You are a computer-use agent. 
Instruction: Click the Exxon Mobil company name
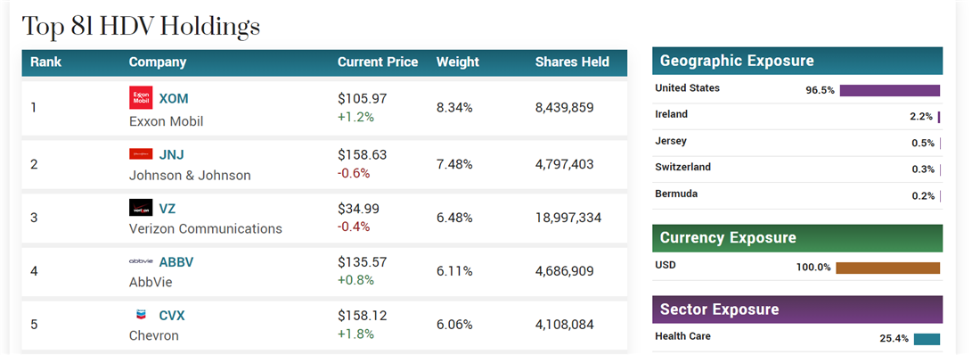tap(167, 121)
